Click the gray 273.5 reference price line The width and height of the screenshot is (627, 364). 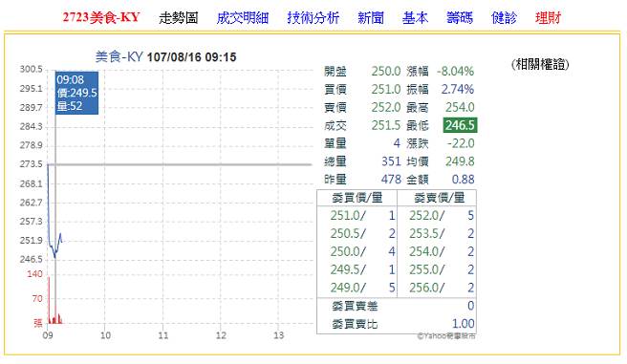[x=180, y=164]
